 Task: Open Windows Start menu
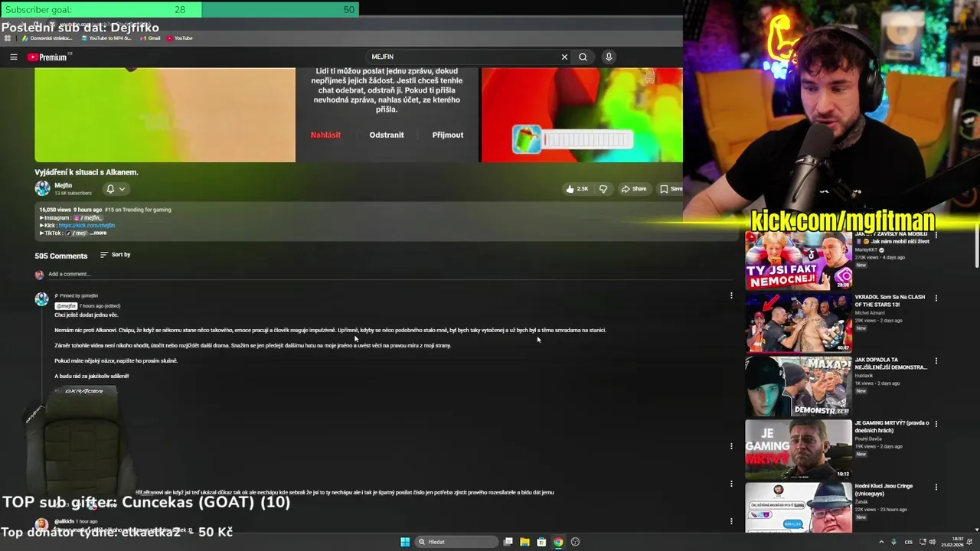pos(405,542)
